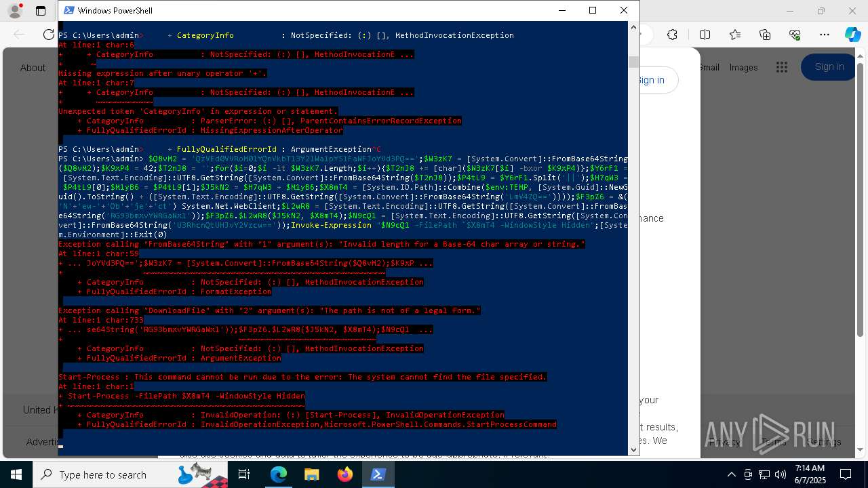The height and width of the screenshot is (488, 868).
Task: Open Edge tab actions menu icon
Action: [x=41, y=11]
